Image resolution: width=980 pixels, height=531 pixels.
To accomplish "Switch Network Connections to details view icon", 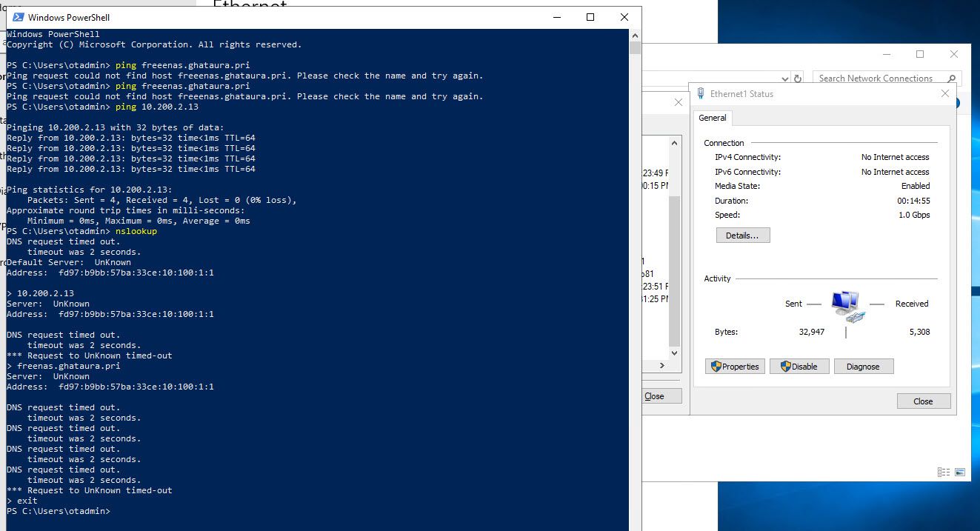I will coord(944,472).
